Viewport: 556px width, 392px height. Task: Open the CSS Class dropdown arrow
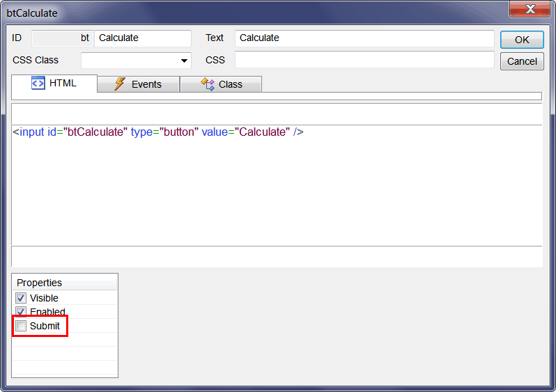tap(184, 61)
